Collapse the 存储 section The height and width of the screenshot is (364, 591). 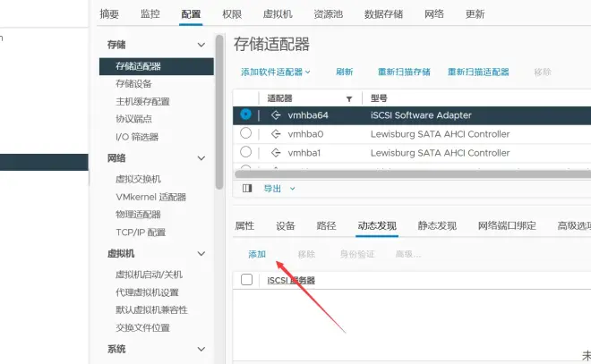click(201, 44)
